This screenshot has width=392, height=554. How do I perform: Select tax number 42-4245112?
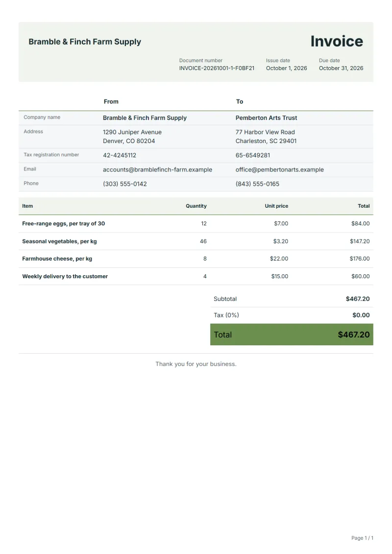pyautogui.click(x=120, y=155)
